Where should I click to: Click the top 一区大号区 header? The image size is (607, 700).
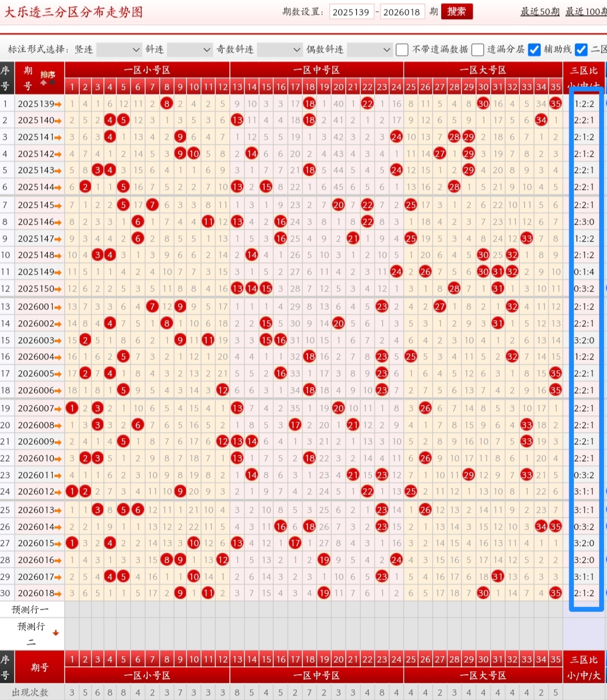[x=483, y=70]
